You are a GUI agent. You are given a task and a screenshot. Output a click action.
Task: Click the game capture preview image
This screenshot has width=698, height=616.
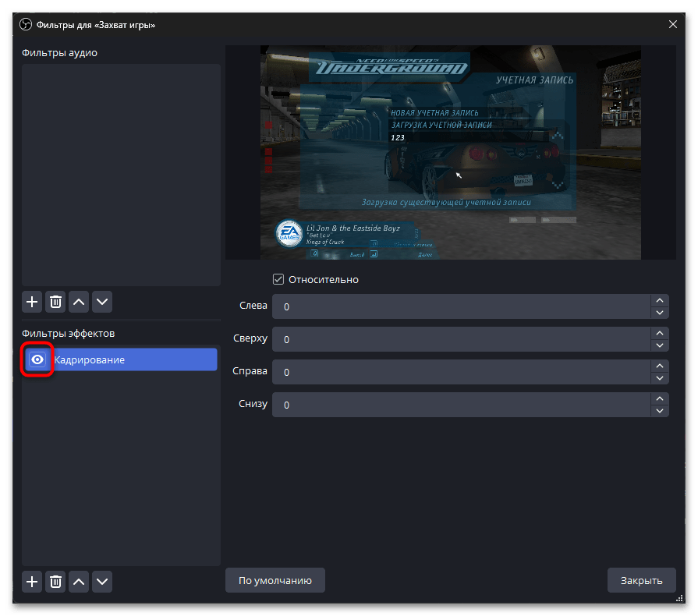(451, 152)
